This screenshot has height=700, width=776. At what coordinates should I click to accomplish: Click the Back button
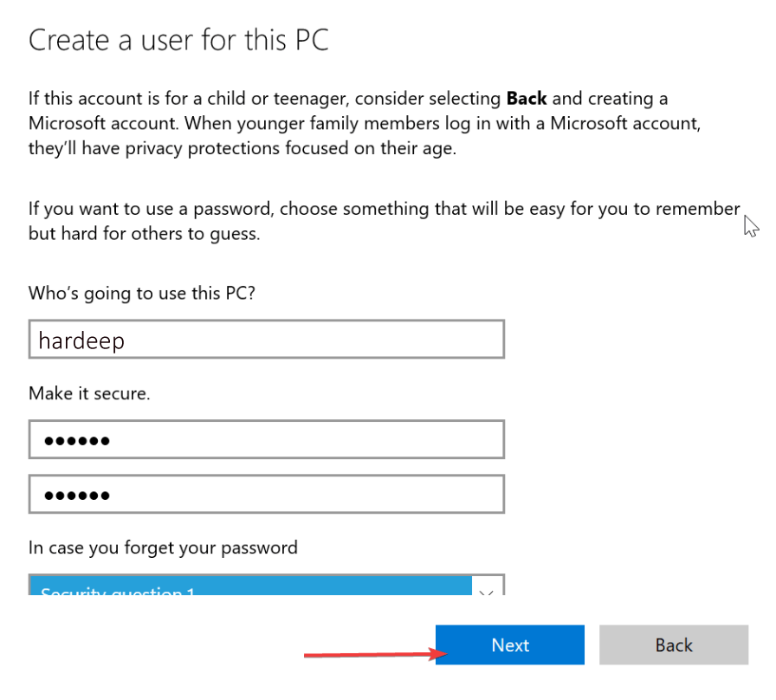pos(674,645)
